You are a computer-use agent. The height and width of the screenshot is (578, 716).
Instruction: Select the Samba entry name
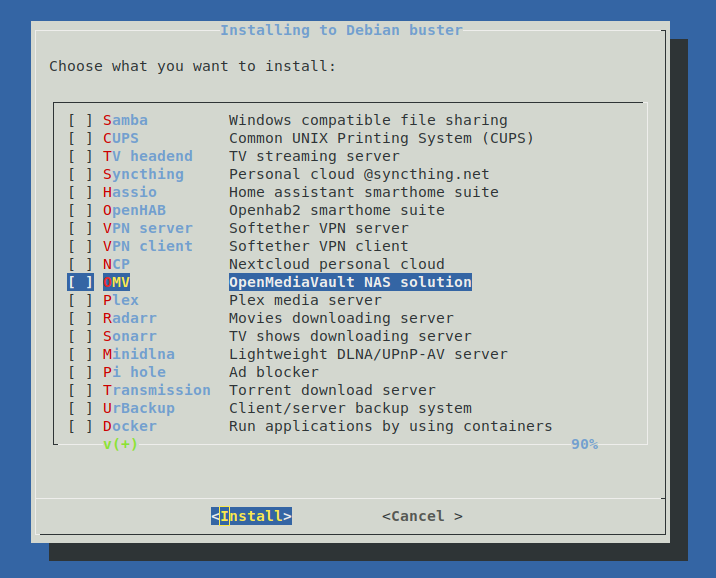click(x=125, y=120)
